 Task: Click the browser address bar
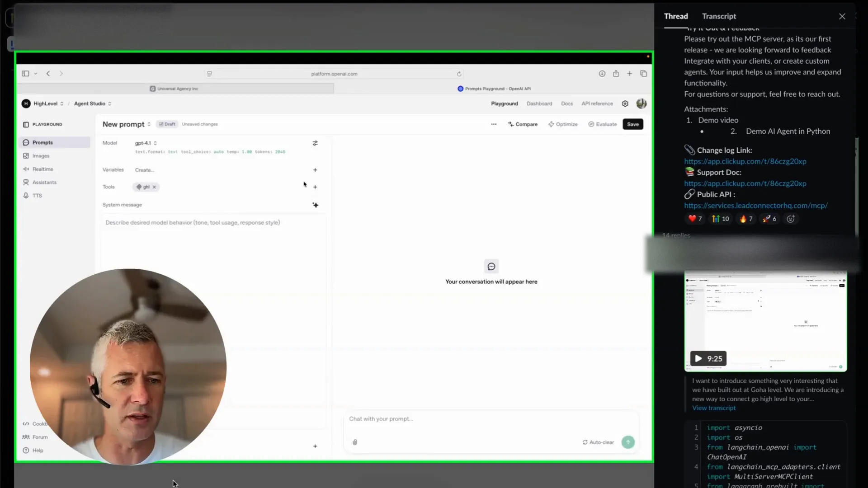tap(334, 74)
